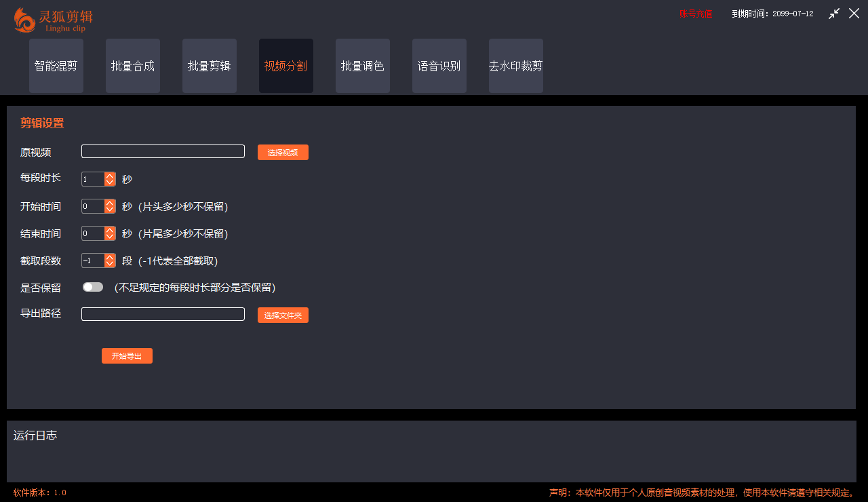The image size is (868, 502).
Task: Click inside the 导出路径 input field
Action: 163,313
